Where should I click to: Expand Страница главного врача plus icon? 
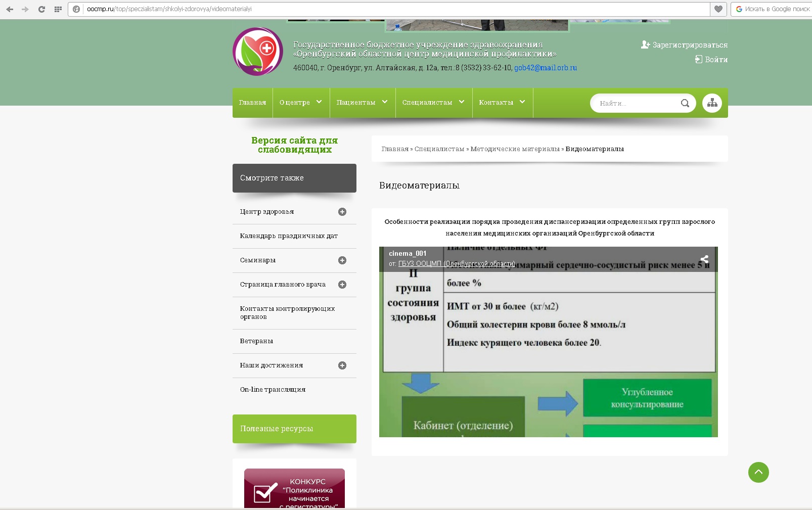click(x=342, y=285)
